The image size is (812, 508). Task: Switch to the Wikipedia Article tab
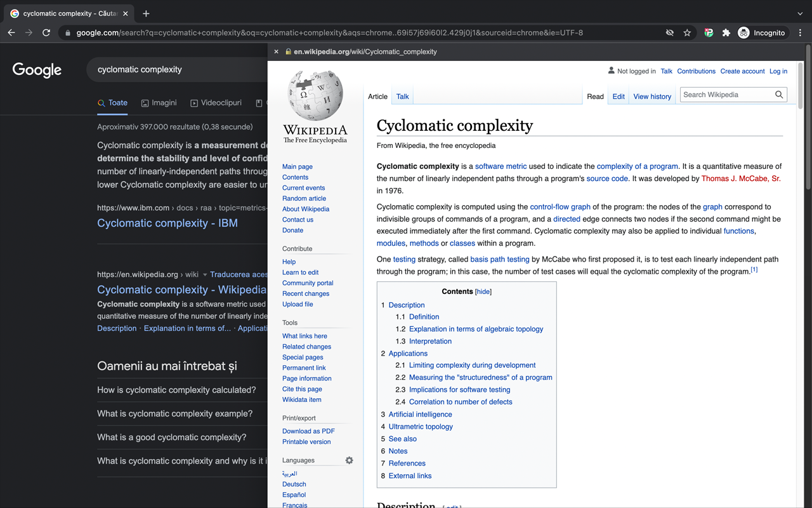tap(377, 97)
